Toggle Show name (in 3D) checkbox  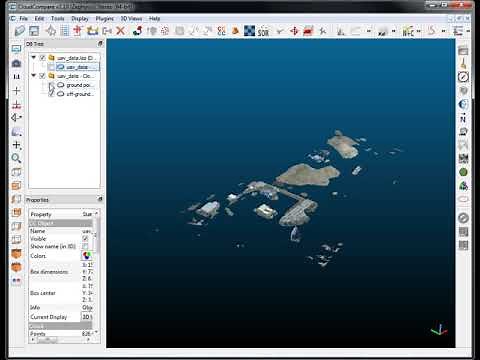tap(85, 246)
